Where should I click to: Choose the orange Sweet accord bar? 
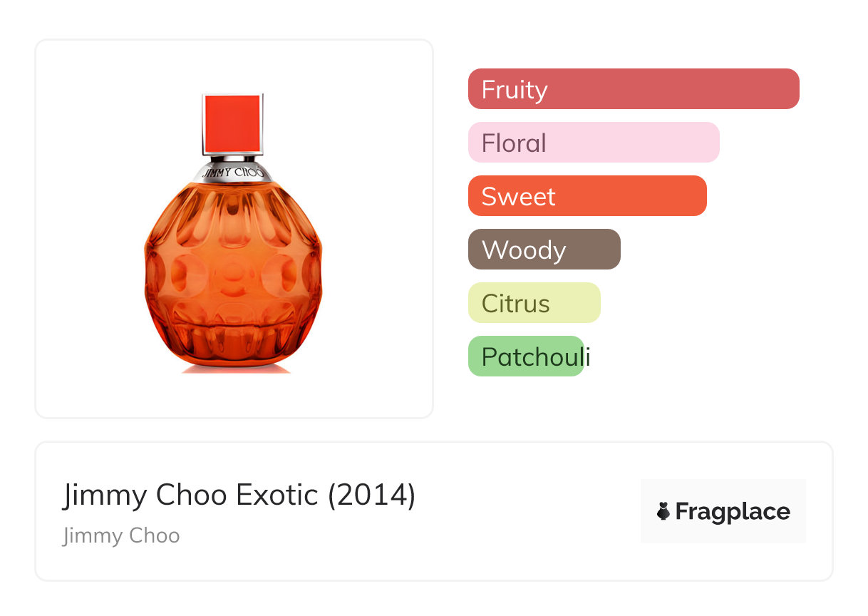pyautogui.click(x=627, y=196)
